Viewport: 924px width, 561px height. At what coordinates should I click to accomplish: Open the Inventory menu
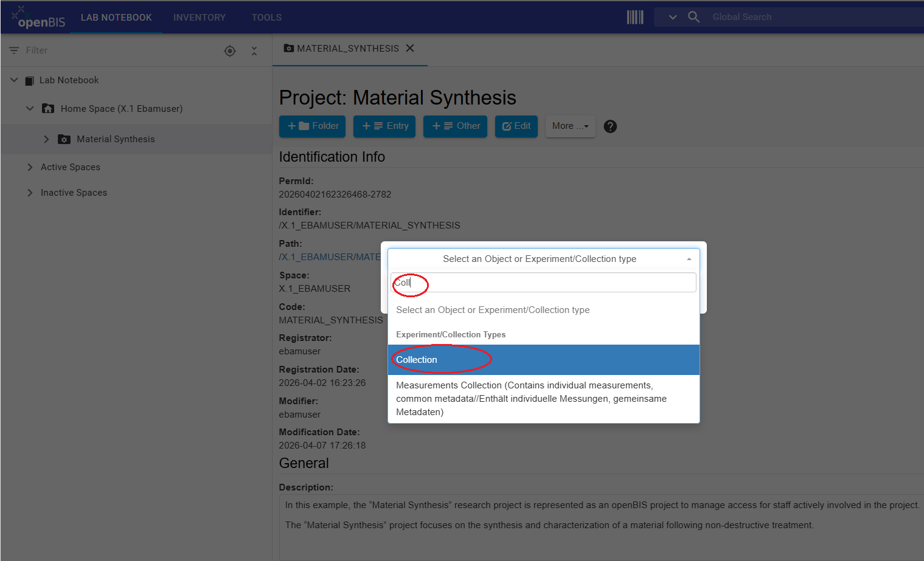pyautogui.click(x=200, y=17)
